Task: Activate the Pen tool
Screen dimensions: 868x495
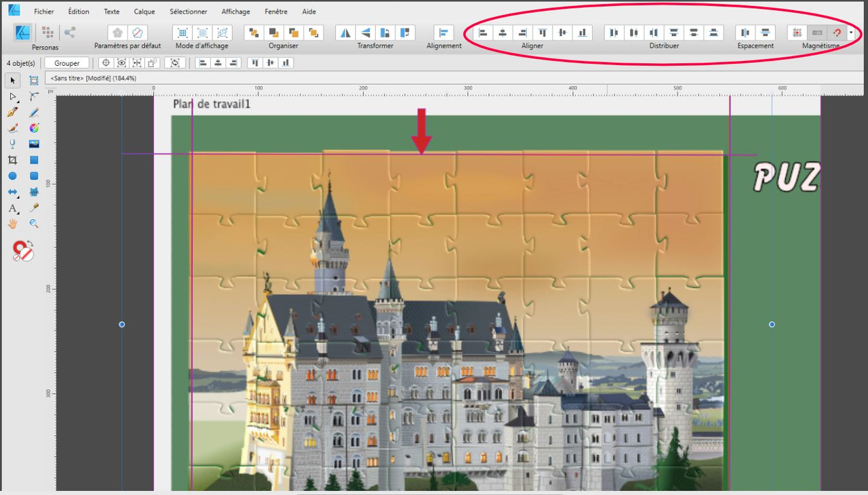Action: pyautogui.click(x=12, y=113)
